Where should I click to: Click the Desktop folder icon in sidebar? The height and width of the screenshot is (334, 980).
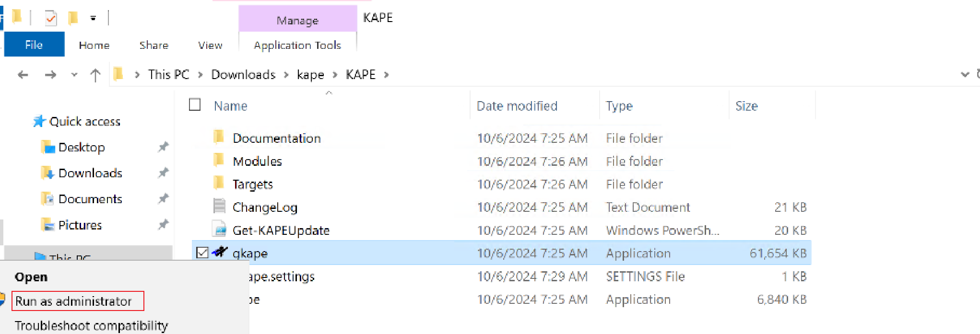pyautogui.click(x=48, y=147)
